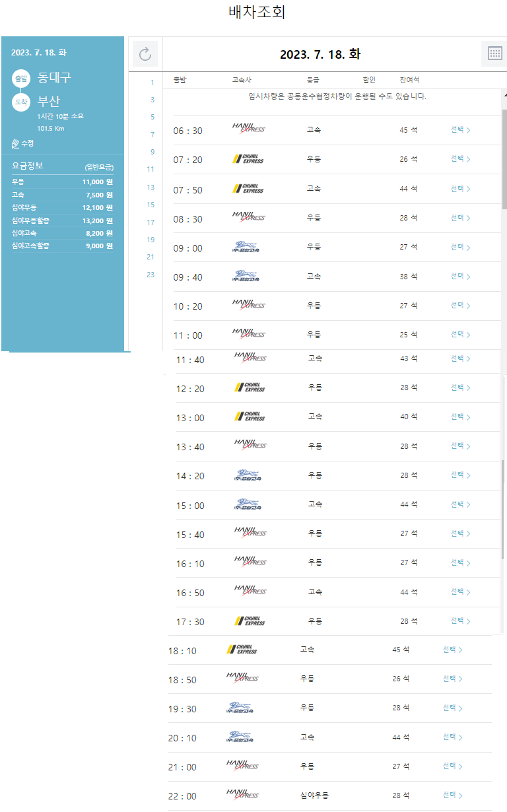Viewport: 507px width, 812px height.
Task: Jump to hour 11 in time index
Action: pos(151,170)
